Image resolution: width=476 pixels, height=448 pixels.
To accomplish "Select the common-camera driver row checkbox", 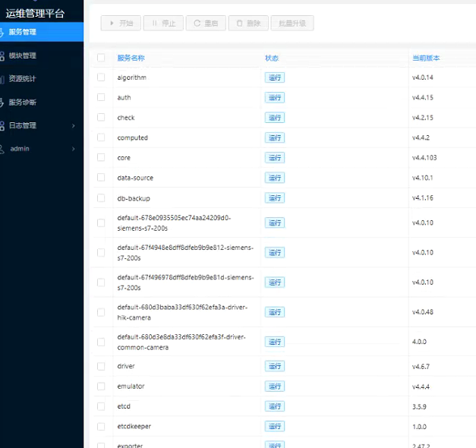I will [101, 342].
